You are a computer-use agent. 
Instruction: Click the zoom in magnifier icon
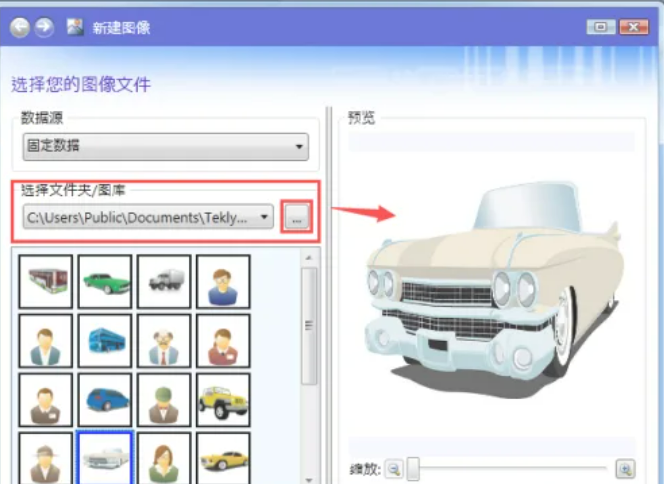tap(625, 469)
